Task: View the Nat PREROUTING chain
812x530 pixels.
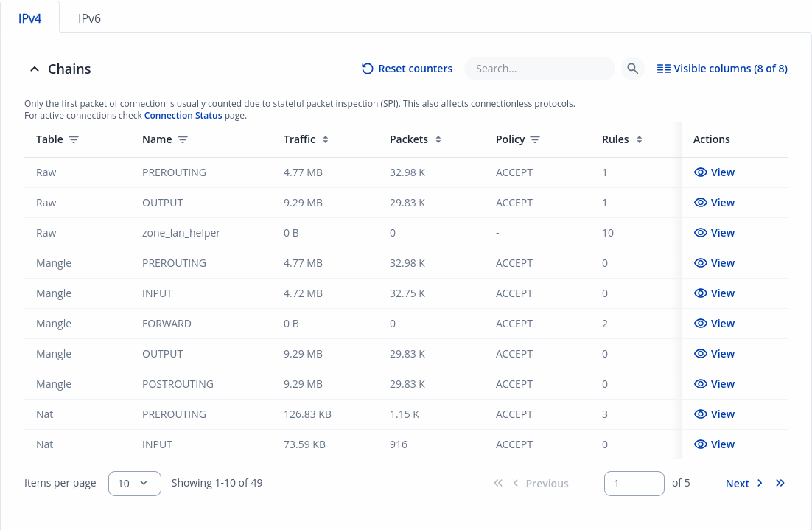Action: [x=715, y=414]
